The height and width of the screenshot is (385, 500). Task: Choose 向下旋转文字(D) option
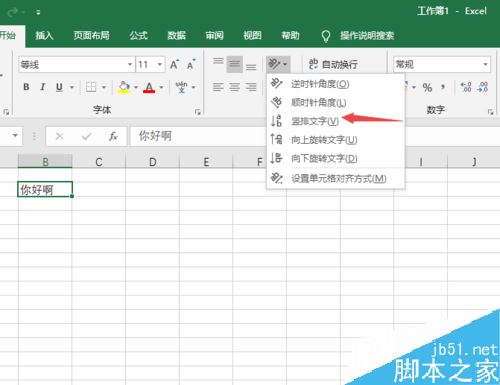point(336,158)
